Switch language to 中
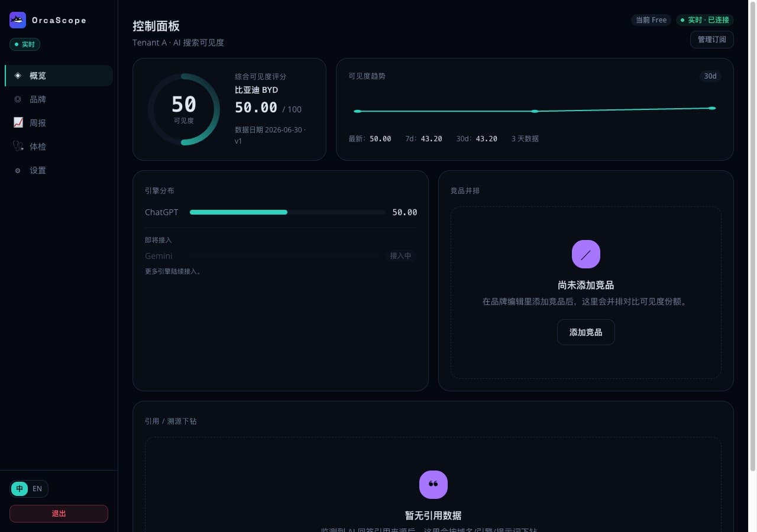 [20, 489]
